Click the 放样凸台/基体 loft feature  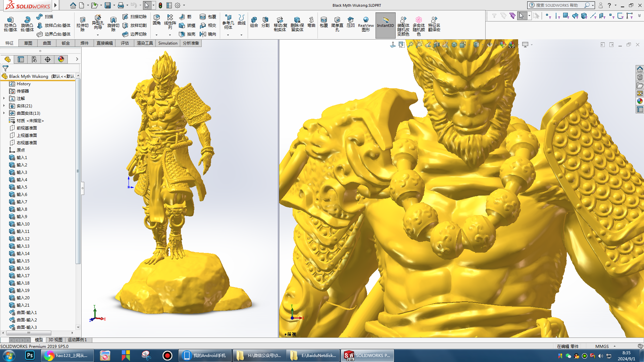[53, 25]
